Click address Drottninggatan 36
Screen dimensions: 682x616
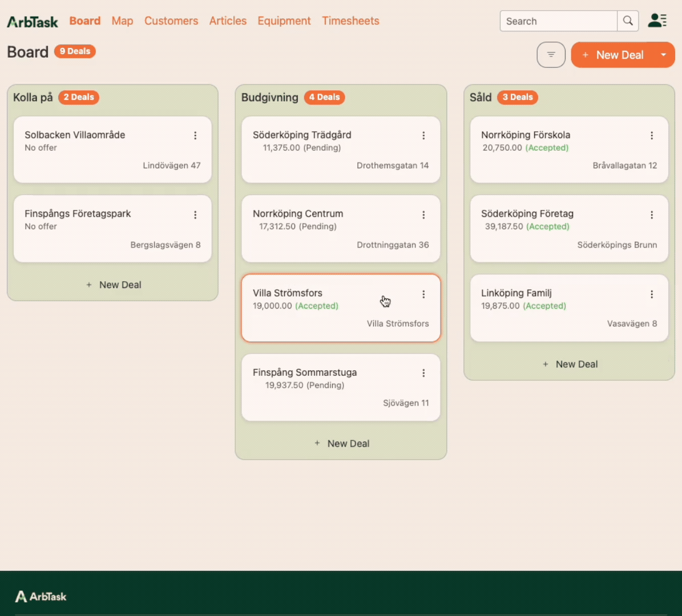(393, 245)
